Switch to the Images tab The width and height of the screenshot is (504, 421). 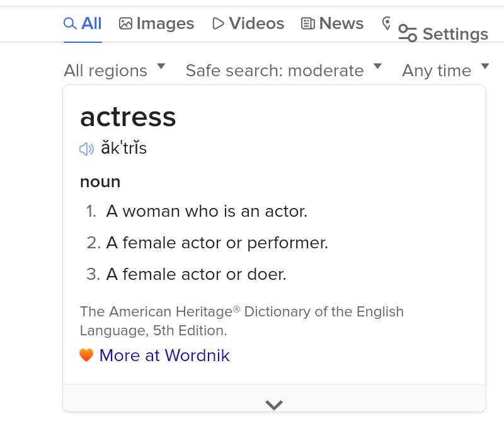click(165, 23)
